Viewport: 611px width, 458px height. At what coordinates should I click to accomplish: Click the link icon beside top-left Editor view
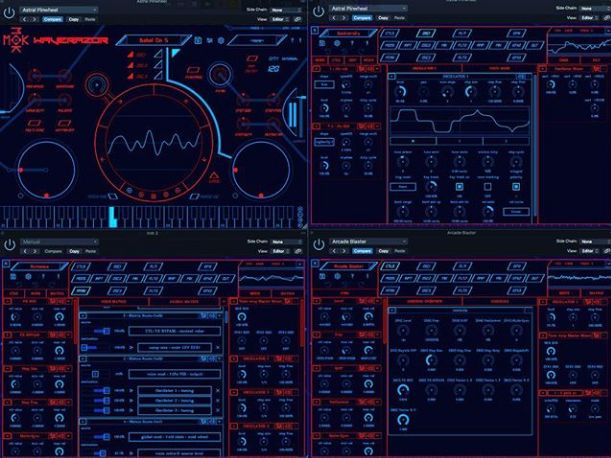297,18
